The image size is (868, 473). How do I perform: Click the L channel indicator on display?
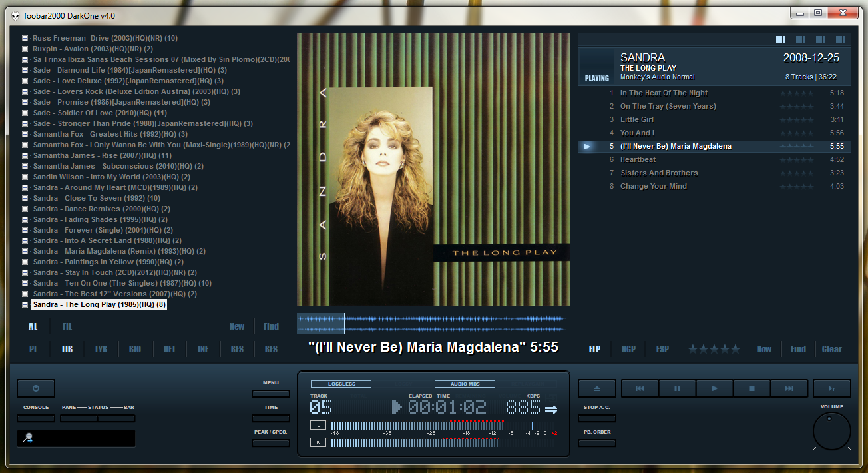(318, 425)
